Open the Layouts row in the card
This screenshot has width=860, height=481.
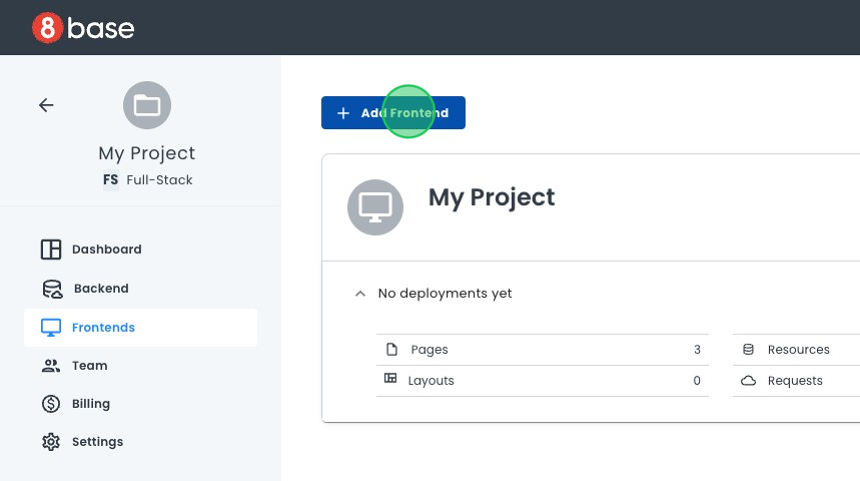point(542,381)
